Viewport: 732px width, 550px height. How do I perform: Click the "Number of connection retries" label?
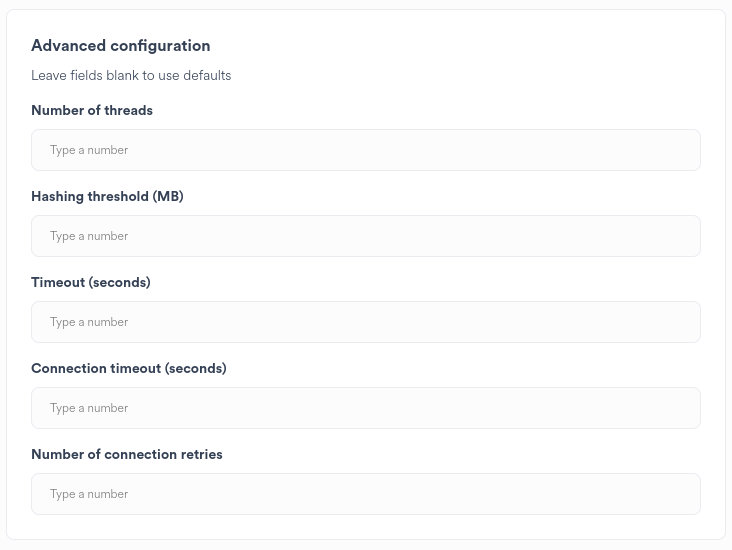127,454
